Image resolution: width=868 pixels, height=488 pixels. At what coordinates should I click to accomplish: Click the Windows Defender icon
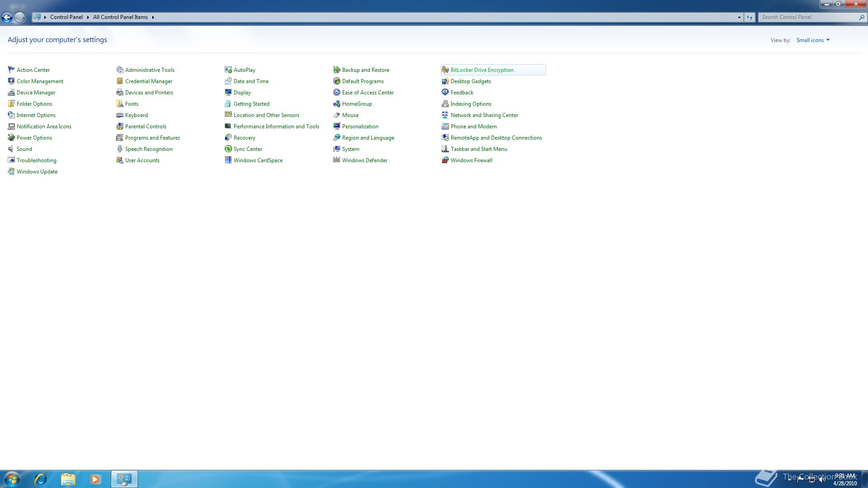tap(337, 160)
